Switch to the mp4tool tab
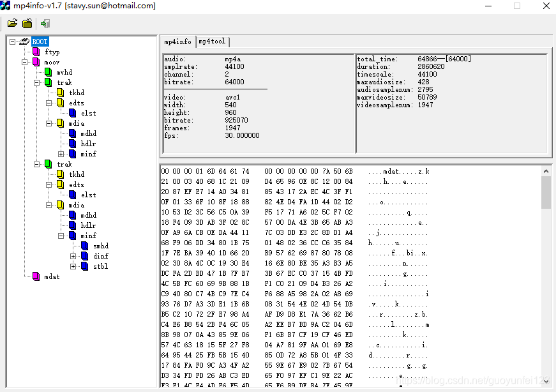Viewport: 556px width, 392px height. 212,41
